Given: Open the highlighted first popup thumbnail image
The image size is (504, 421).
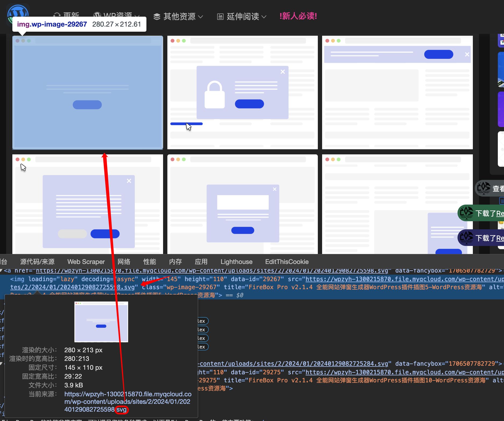Looking at the screenshot, I should (88, 92).
